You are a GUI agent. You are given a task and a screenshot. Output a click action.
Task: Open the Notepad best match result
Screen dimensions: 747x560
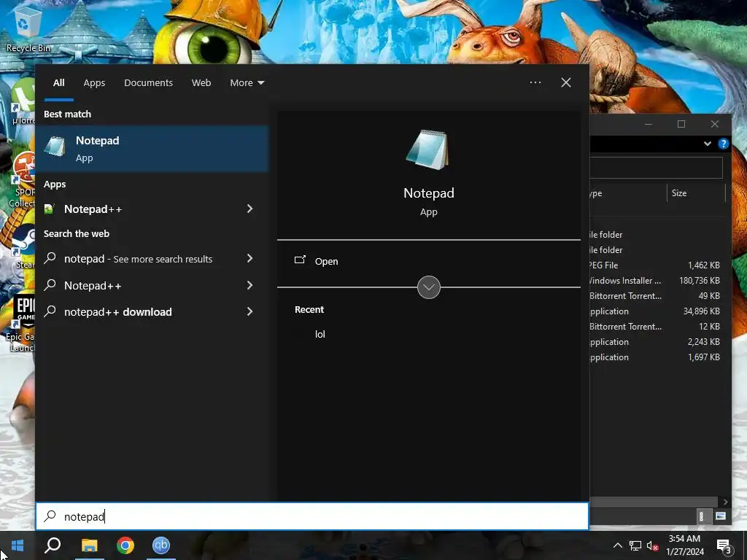click(x=152, y=148)
